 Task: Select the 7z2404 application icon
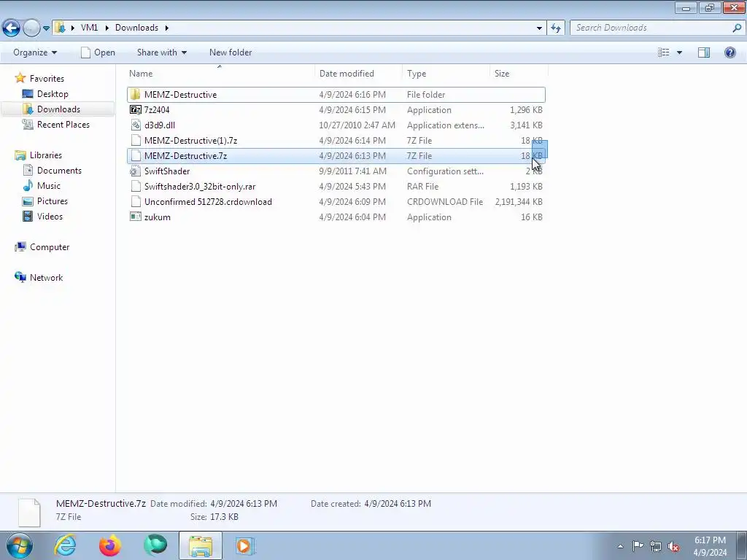click(x=136, y=110)
